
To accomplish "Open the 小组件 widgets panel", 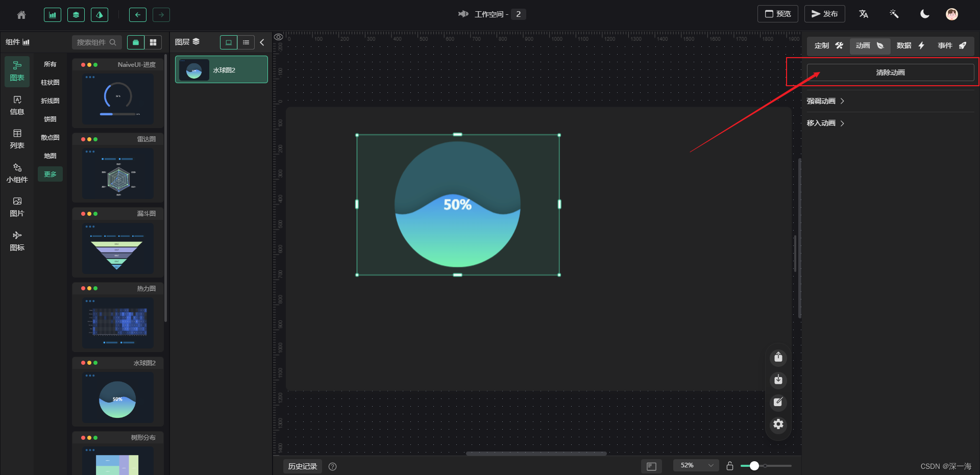I will [17, 173].
